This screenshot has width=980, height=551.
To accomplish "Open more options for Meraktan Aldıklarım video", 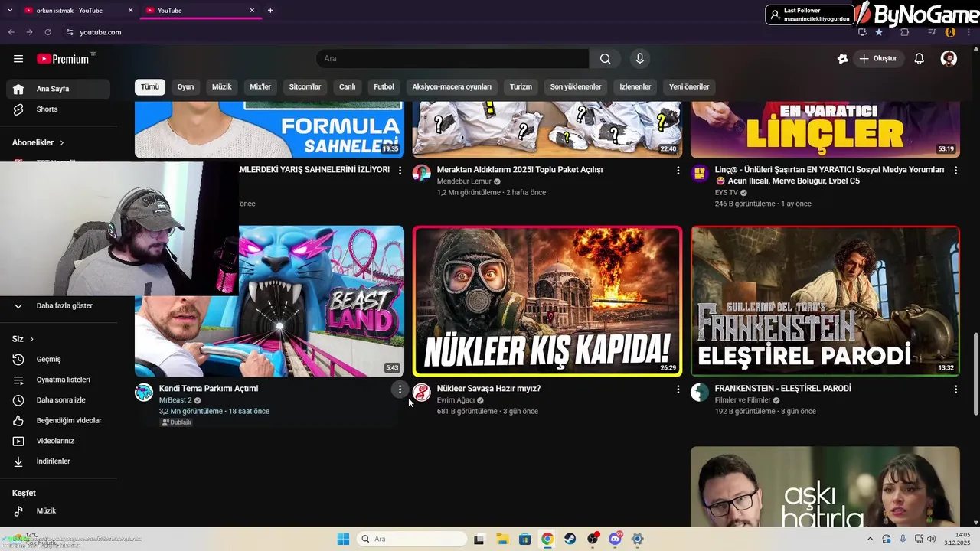I will (x=678, y=171).
